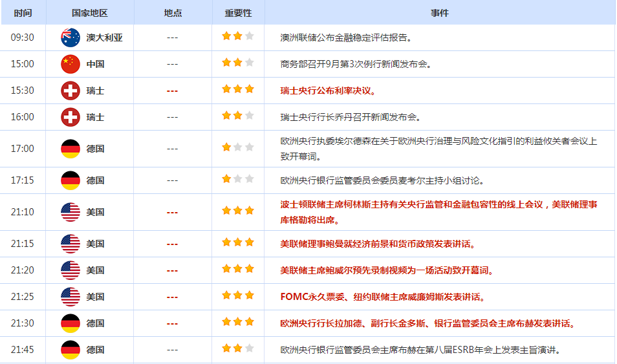Select the 09:30 time cell
The image size is (617, 364).
pyautogui.click(x=23, y=37)
